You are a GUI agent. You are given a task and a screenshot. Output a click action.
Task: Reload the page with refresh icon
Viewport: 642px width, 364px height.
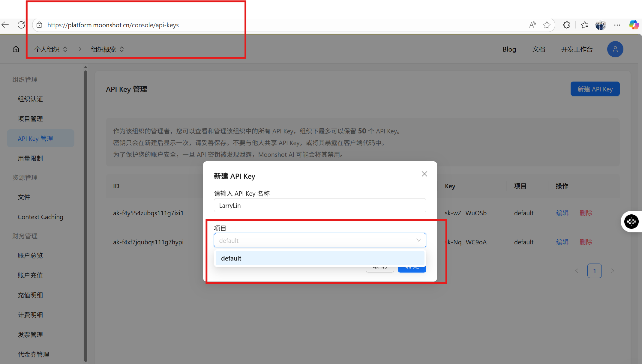click(x=21, y=25)
